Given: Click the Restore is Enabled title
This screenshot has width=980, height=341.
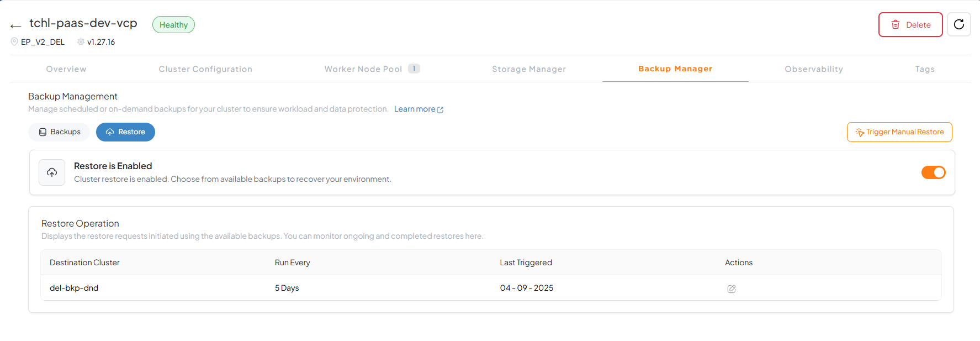Looking at the screenshot, I should [x=113, y=166].
